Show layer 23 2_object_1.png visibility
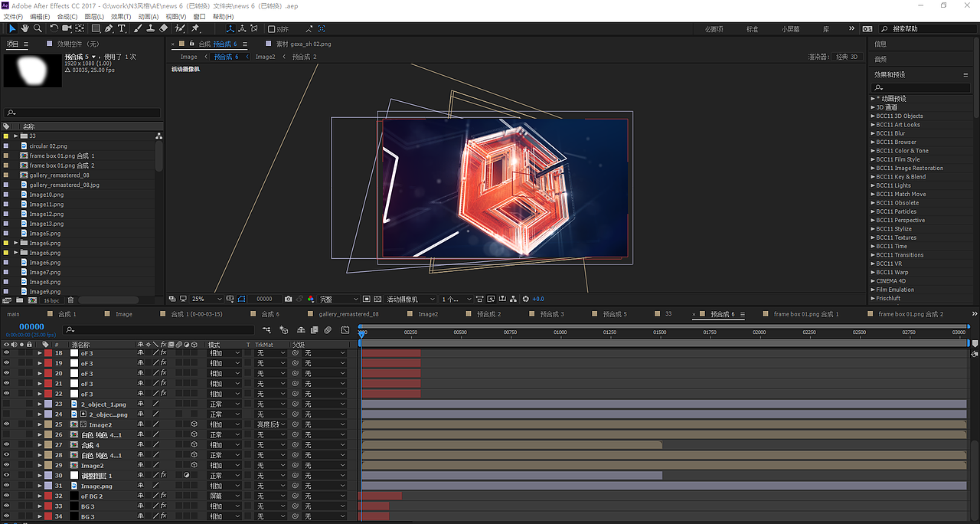The height and width of the screenshot is (524, 980). click(6, 404)
